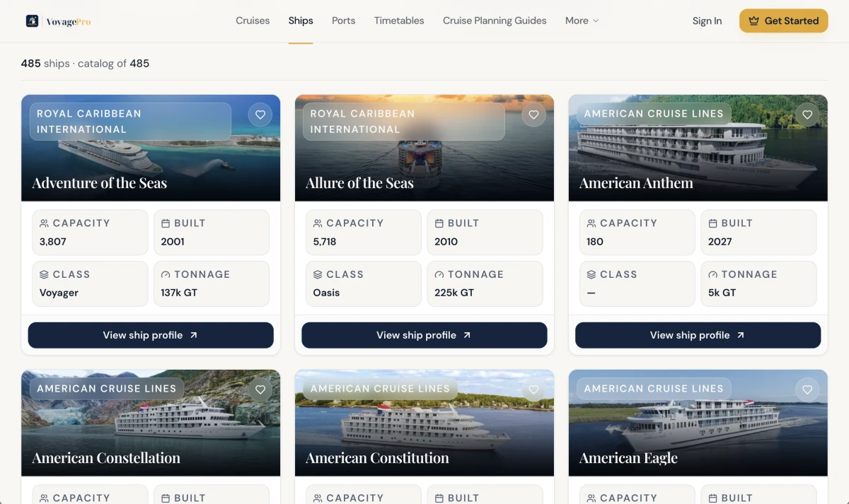This screenshot has width=849, height=504.
Task: Click arrow icon in Adventure of the Seas profile button
Action: [194, 335]
